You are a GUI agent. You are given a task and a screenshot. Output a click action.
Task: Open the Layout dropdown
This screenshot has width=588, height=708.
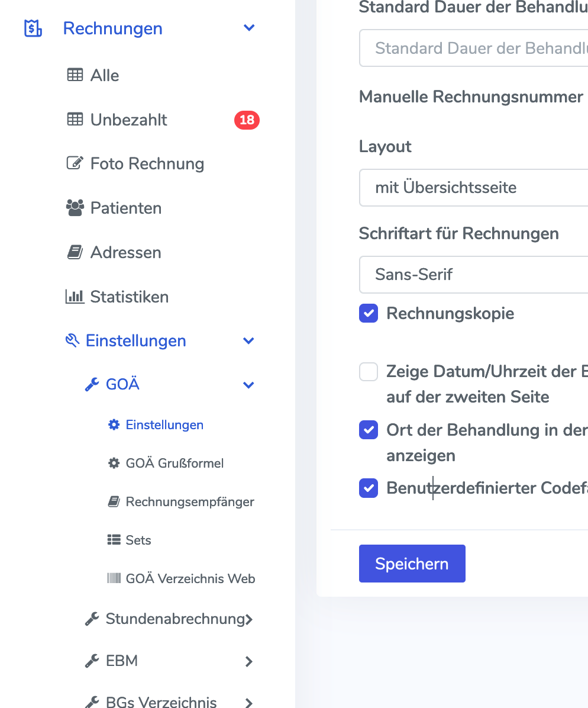click(x=473, y=188)
